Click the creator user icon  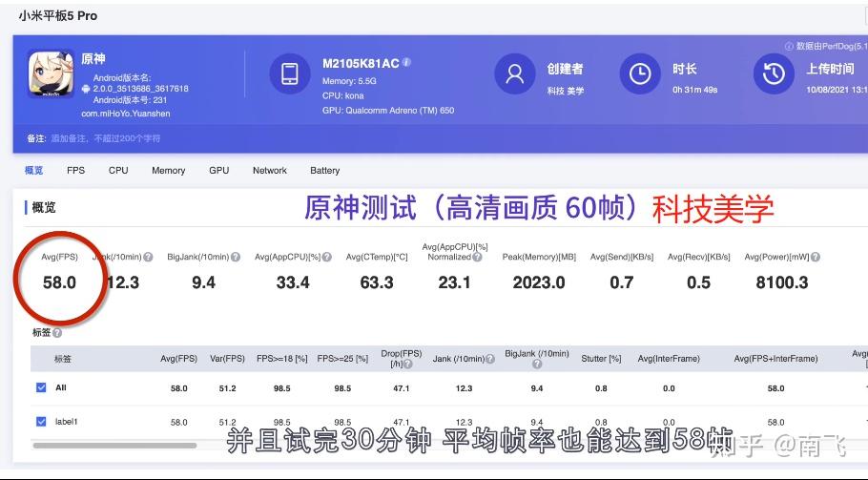[x=515, y=73]
